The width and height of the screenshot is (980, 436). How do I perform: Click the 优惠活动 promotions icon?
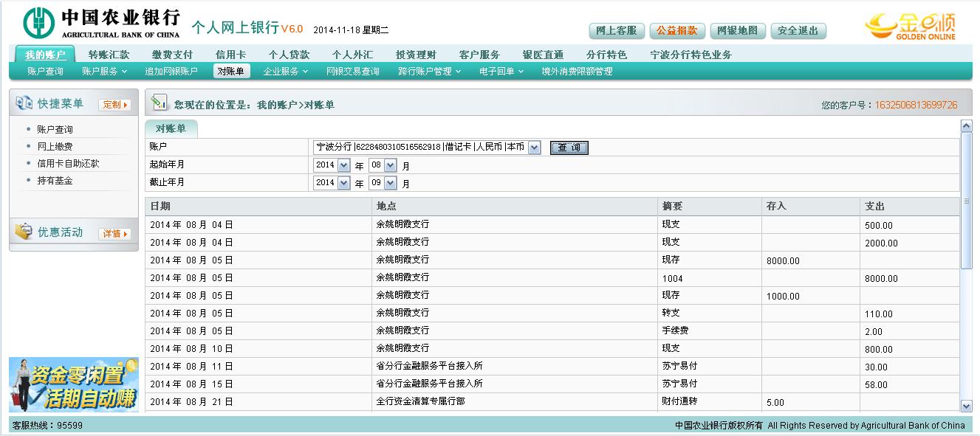point(24,232)
